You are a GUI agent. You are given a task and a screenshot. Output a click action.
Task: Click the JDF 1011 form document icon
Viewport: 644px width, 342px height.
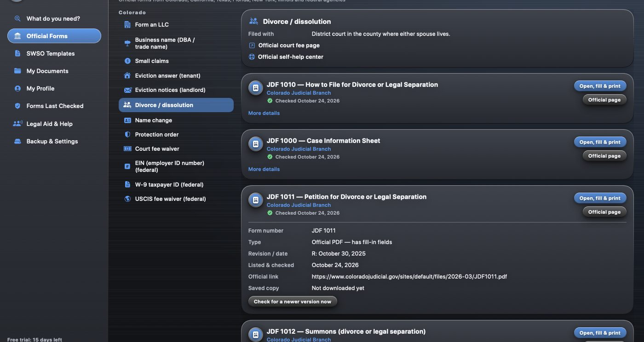pyautogui.click(x=256, y=200)
